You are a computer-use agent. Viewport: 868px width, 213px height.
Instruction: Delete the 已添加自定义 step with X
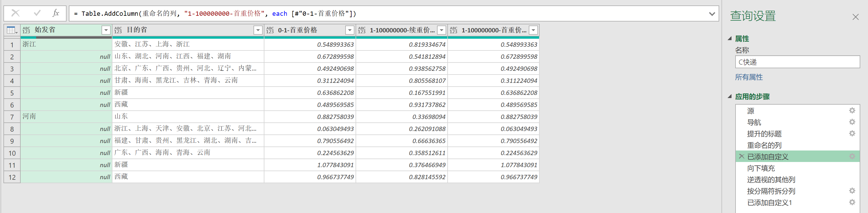click(741, 156)
